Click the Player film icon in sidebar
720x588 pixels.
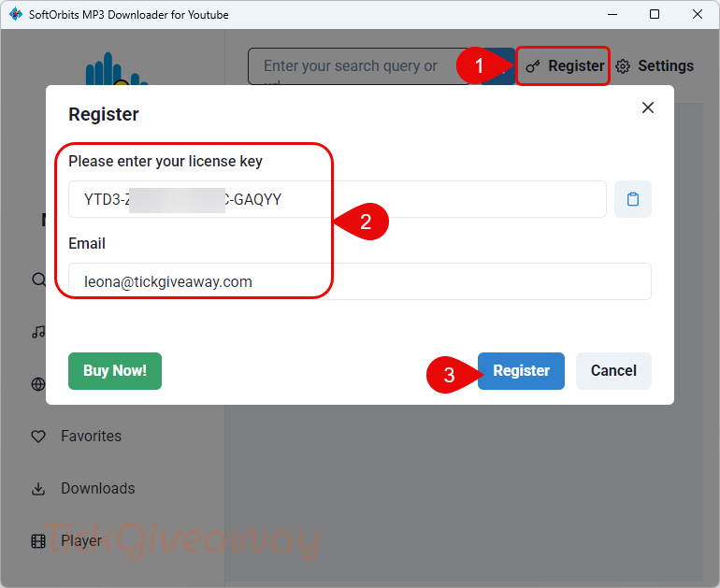click(38, 541)
